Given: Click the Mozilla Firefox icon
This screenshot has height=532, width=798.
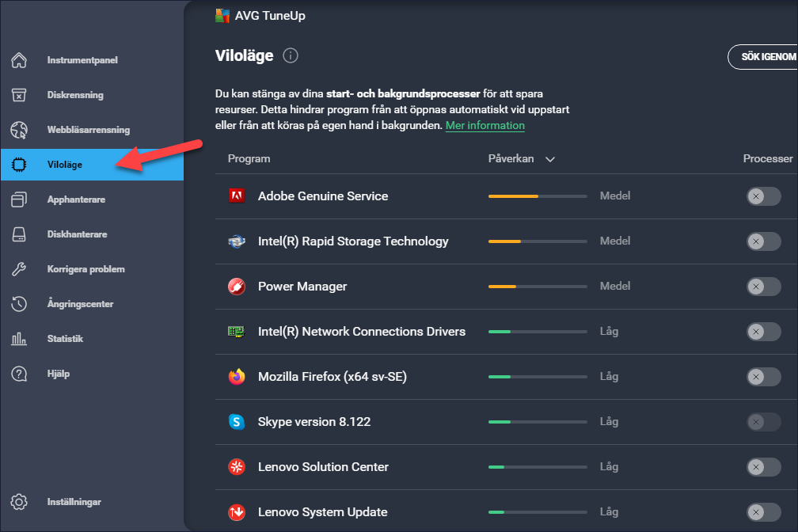Looking at the screenshot, I should 237,377.
